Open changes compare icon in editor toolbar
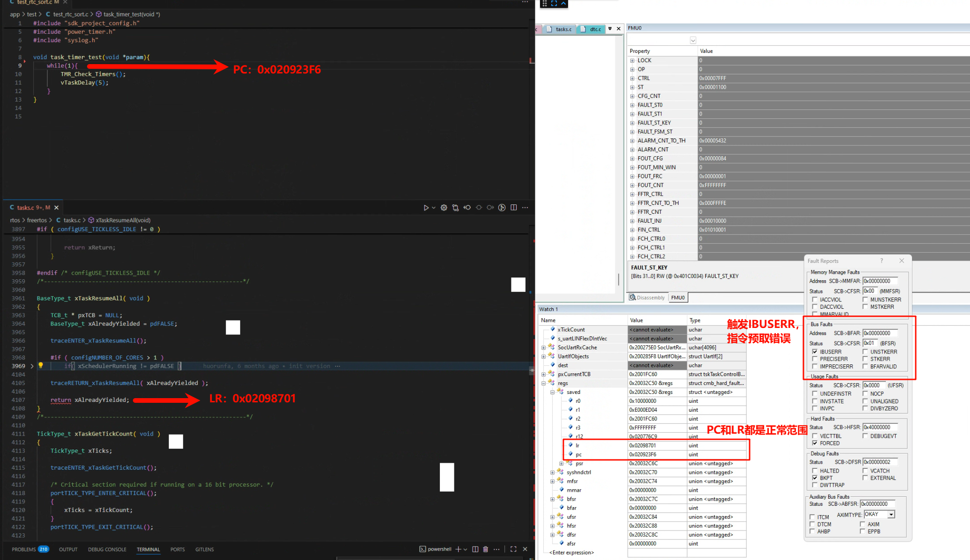Viewport: 970px width, 560px height. click(x=455, y=208)
